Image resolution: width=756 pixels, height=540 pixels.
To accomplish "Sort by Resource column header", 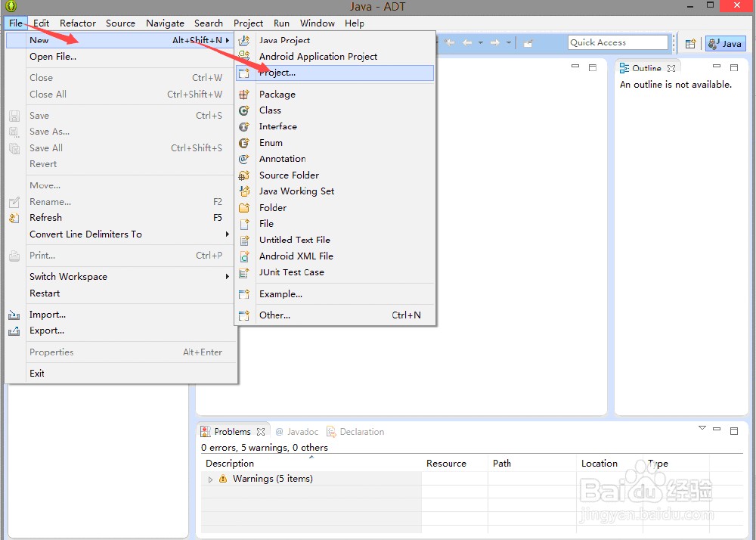I will coord(454,464).
